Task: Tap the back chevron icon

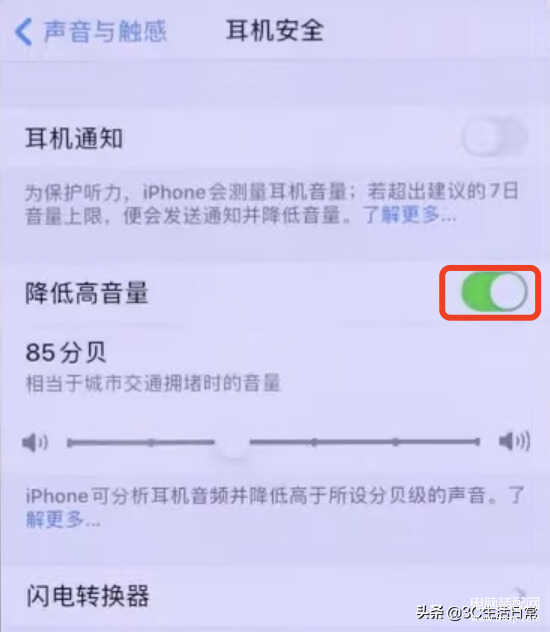Action: [23, 31]
